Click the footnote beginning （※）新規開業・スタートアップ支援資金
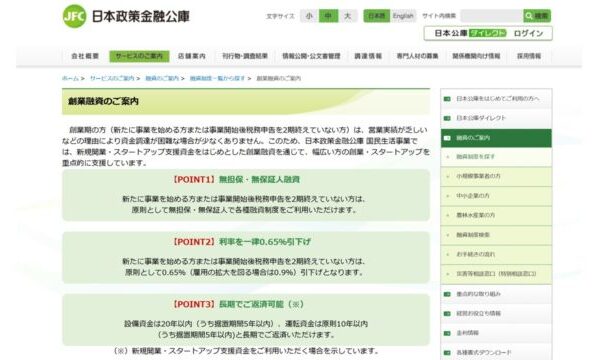The width and height of the screenshot is (597, 360). tap(246, 351)
